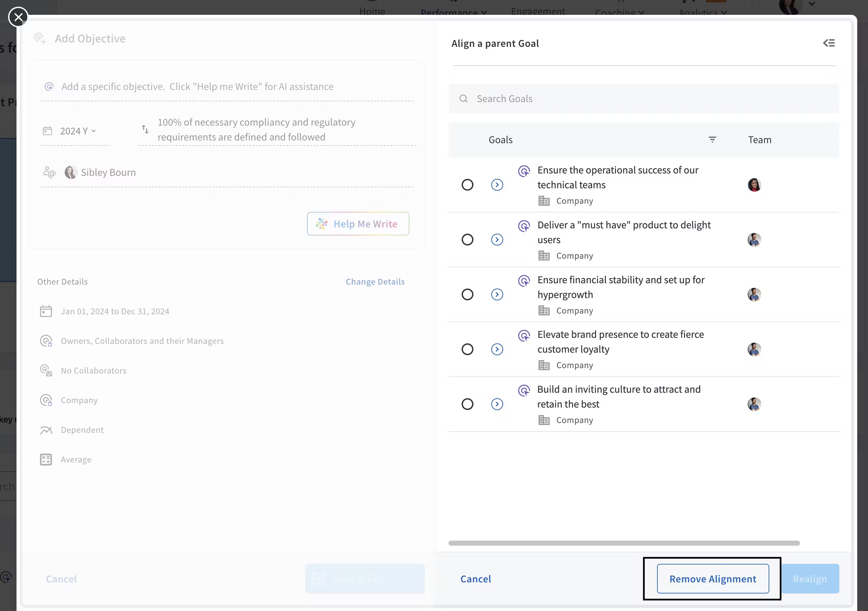868x611 pixels.
Task: Click the Help Me Write sparkle icon
Action: (x=321, y=224)
